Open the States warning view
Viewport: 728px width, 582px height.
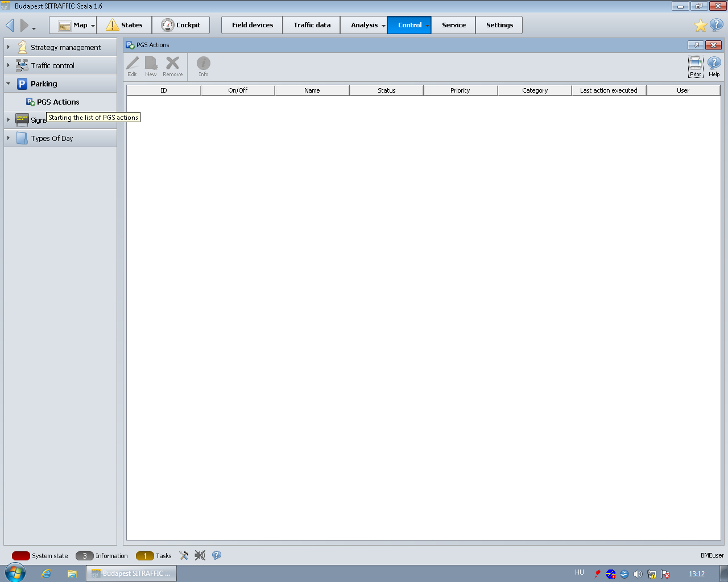[x=124, y=25]
